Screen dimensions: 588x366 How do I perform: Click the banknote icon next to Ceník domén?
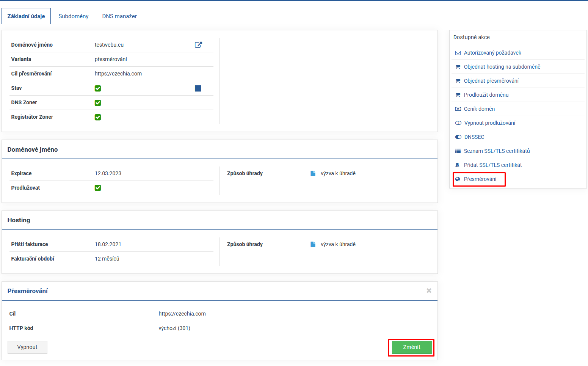click(458, 109)
